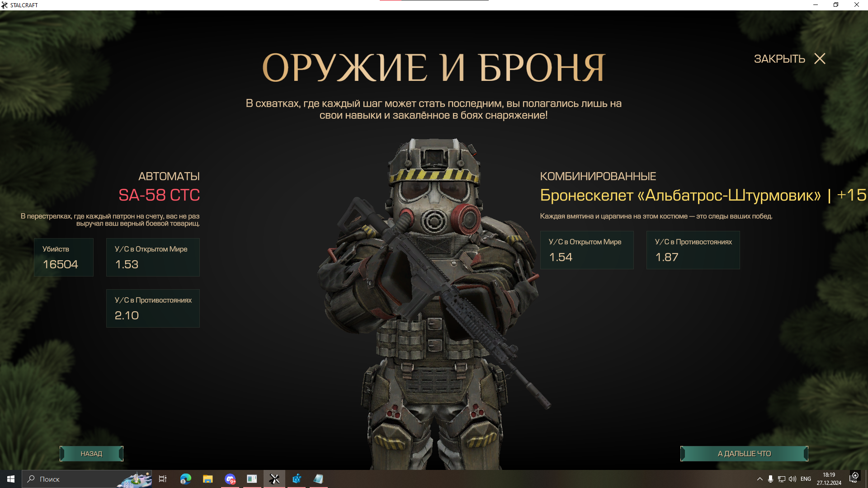868x488 pixels.
Task: Click the STALCRAFT title bar logo icon
Action: pos(5,5)
